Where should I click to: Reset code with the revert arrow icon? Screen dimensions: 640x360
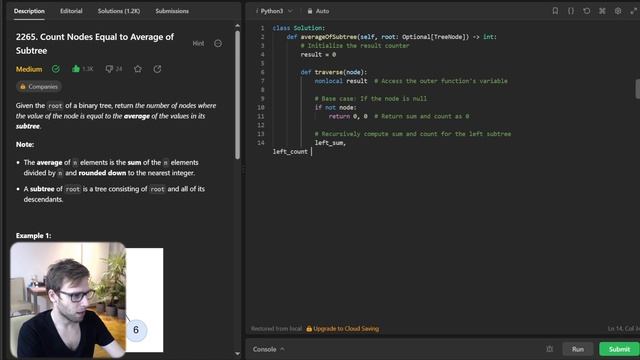click(x=587, y=11)
